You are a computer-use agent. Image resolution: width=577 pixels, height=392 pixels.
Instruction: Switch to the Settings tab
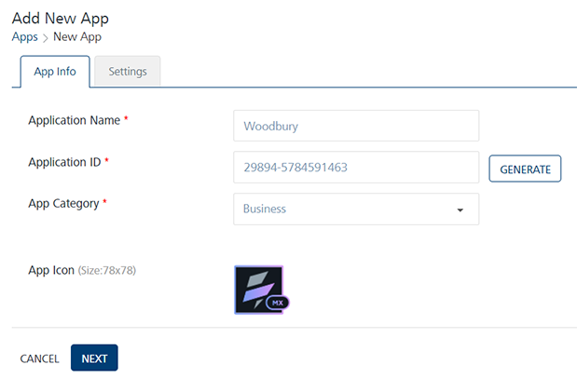tap(128, 72)
